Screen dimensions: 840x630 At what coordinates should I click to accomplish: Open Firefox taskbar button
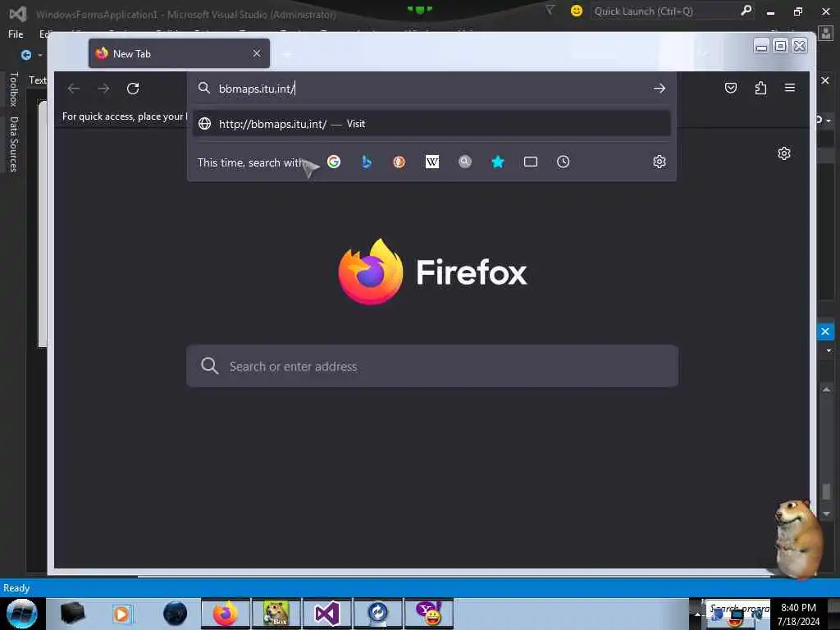(226, 614)
